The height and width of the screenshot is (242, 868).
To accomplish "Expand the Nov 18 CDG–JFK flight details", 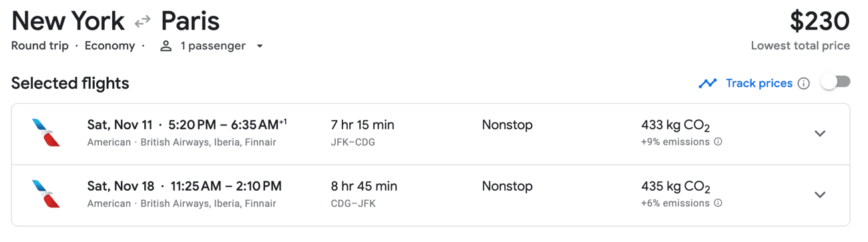I will (x=820, y=195).
